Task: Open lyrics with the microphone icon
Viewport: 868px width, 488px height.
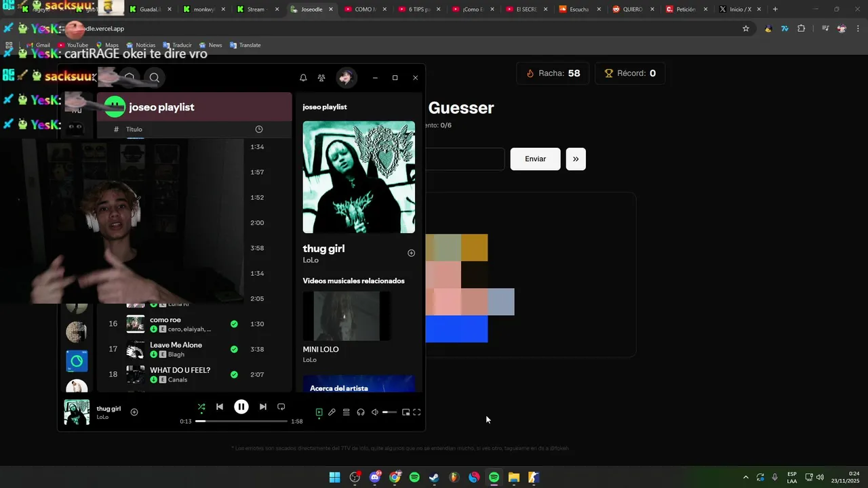Action: point(332,412)
